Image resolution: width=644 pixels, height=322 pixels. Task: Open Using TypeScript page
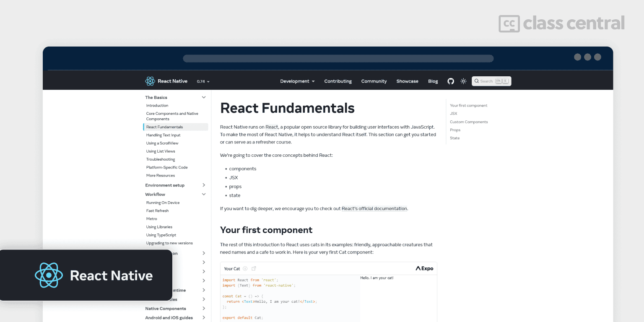(161, 235)
